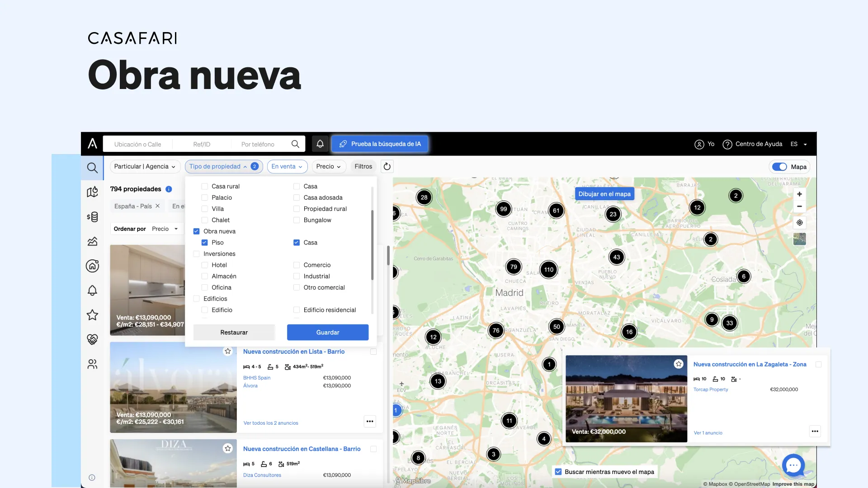Center map on my location
The height and width of the screenshot is (488, 868).
[x=799, y=222]
